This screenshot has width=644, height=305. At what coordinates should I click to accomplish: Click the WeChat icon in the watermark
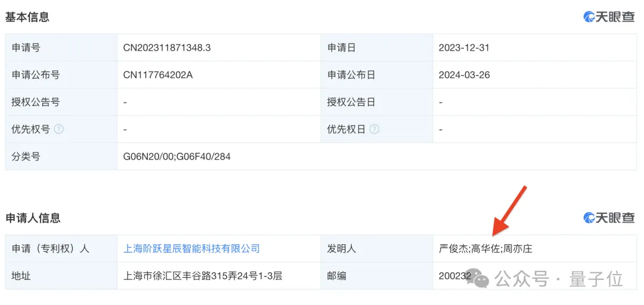pos(481,278)
